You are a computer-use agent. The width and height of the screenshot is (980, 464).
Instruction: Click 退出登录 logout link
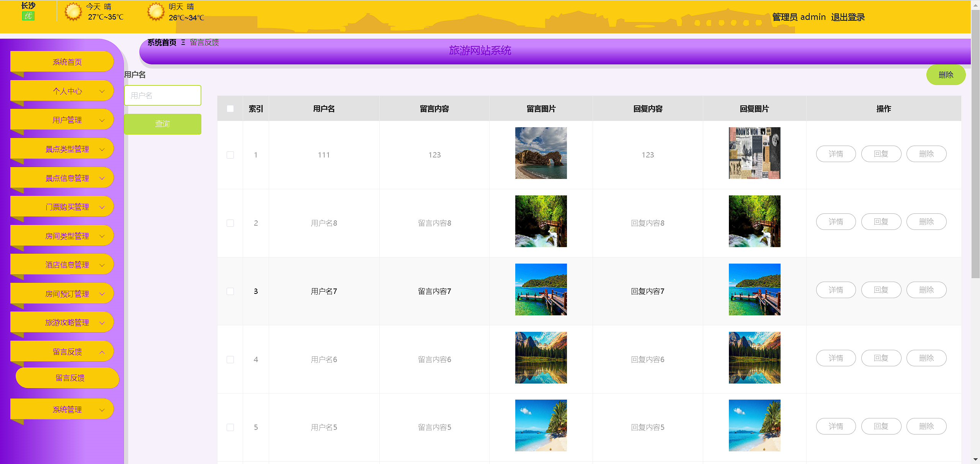(848, 17)
